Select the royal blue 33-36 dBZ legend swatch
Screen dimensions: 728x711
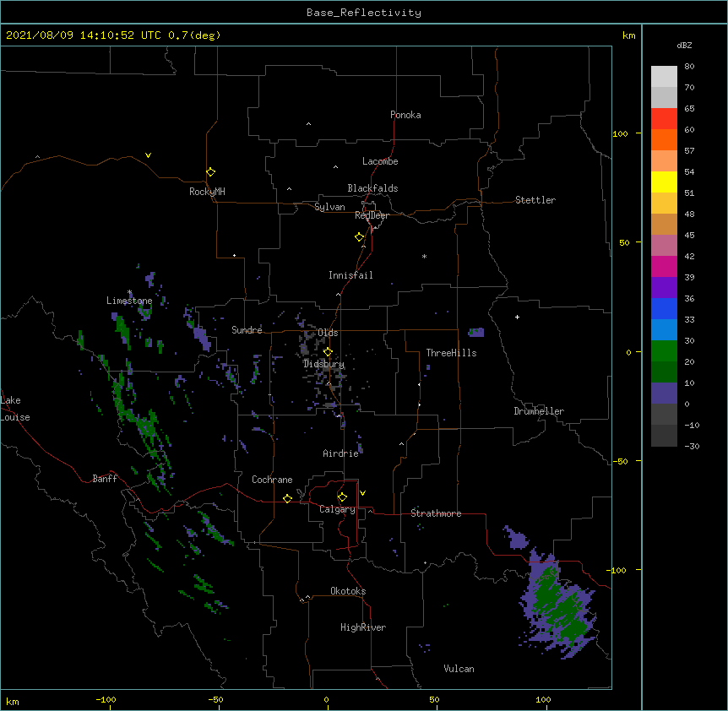pos(664,308)
